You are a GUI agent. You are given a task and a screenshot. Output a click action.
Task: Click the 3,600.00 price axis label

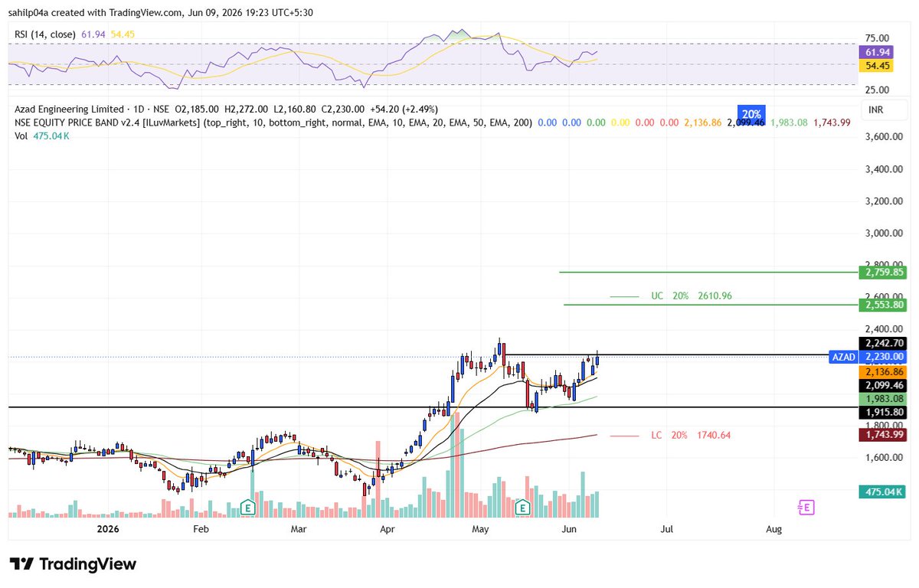click(x=882, y=137)
